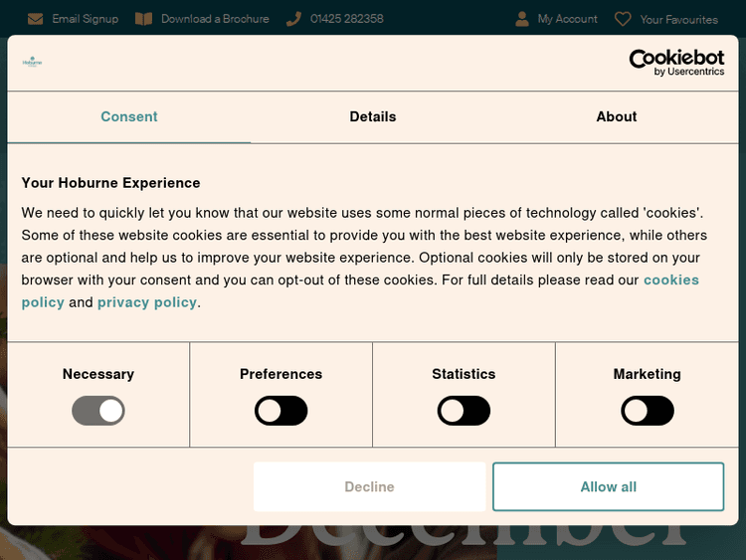Click the Download a Brochure link
This screenshot has width=746, height=560.
pos(215,19)
